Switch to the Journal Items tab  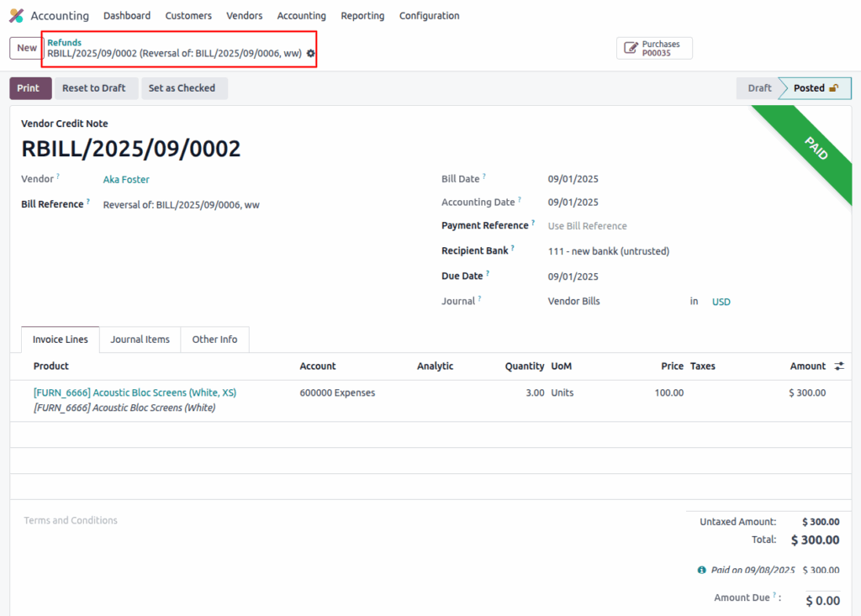tap(140, 340)
